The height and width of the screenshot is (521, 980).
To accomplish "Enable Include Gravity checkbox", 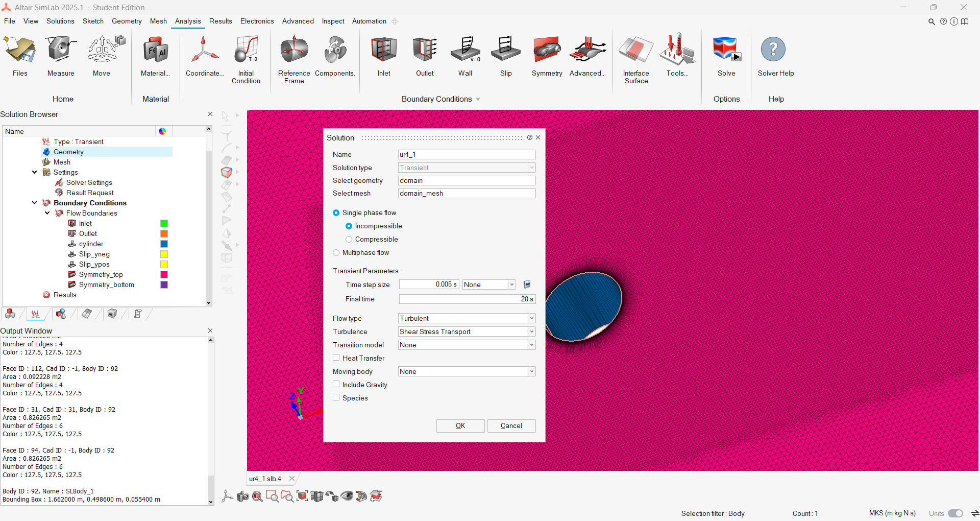I will click(x=336, y=384).
